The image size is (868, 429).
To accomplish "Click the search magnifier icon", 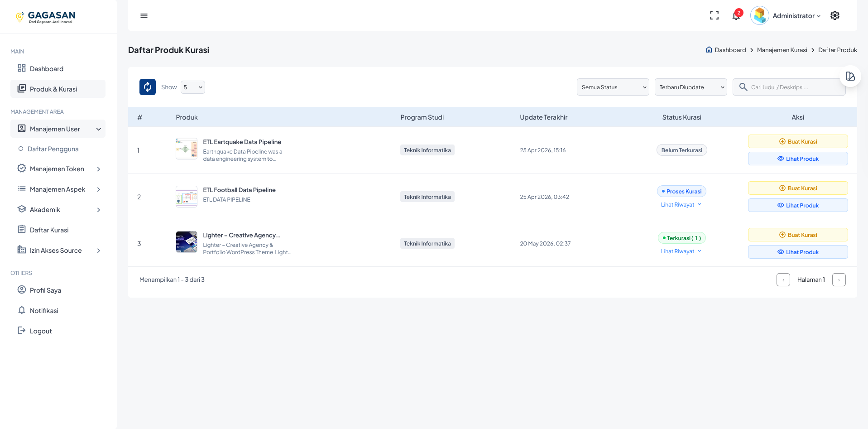I will [x=743, y=87].
